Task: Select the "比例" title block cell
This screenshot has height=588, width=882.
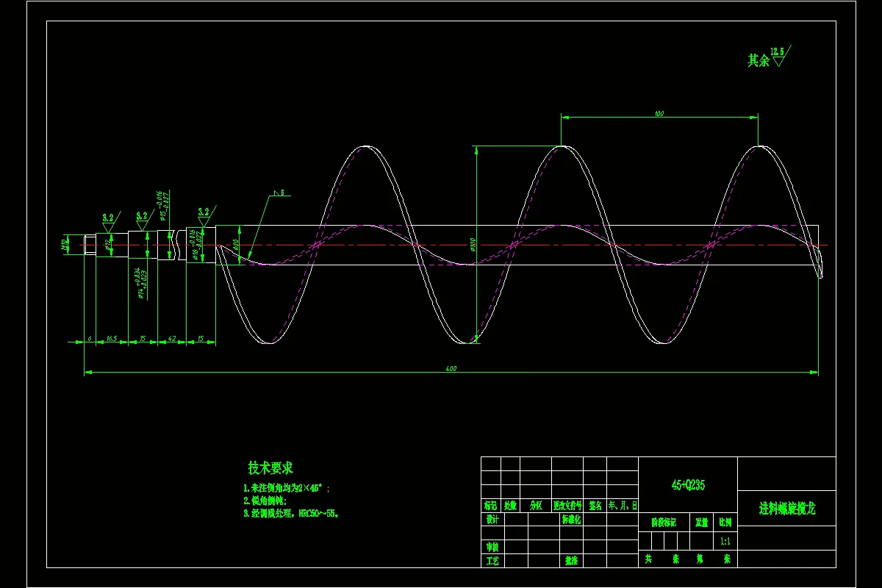Action: [725, 523]
